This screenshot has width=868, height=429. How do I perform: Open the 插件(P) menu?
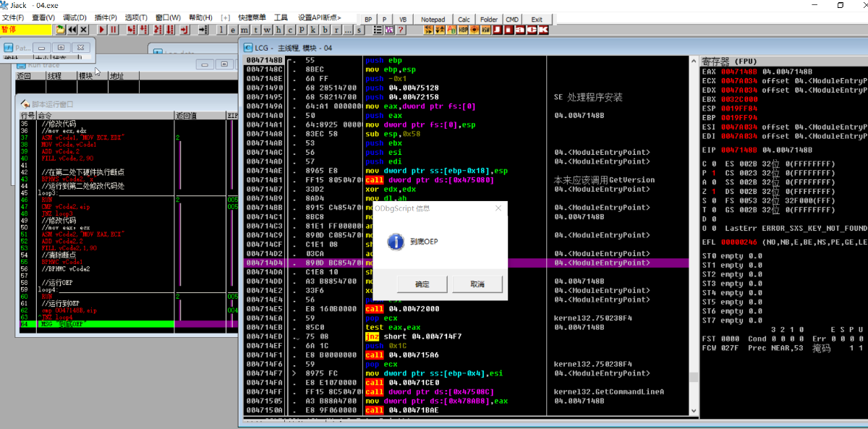click(106, 17)
